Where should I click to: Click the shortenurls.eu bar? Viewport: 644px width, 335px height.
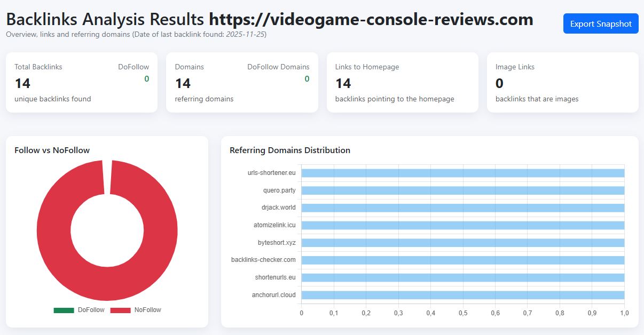click(x=462, y=277)
